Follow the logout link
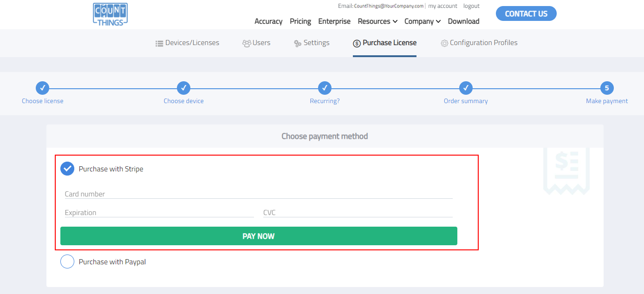The width and height of the screenshot is (644, 294). (471, 6)
